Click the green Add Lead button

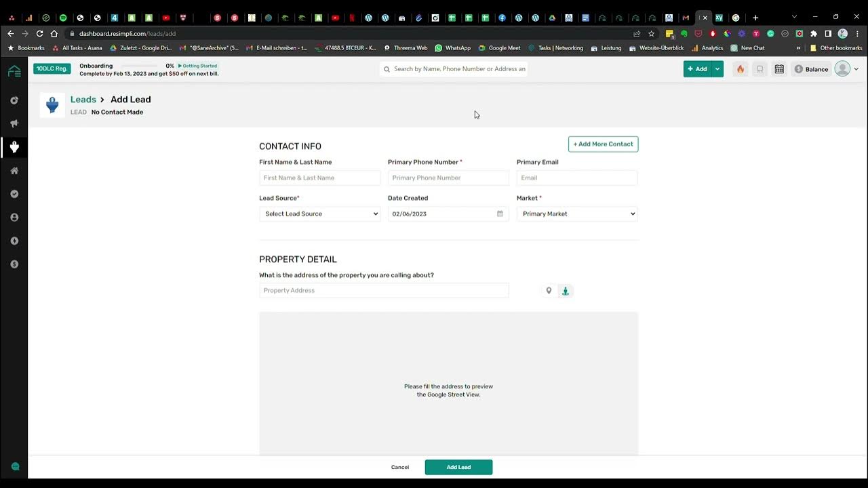coord(458,467)
